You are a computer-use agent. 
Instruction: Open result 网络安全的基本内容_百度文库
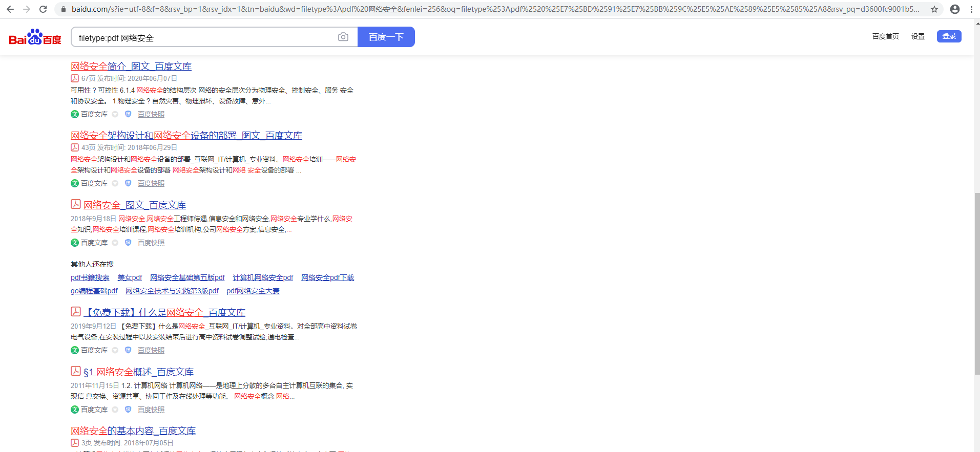[x=133, y=431]
